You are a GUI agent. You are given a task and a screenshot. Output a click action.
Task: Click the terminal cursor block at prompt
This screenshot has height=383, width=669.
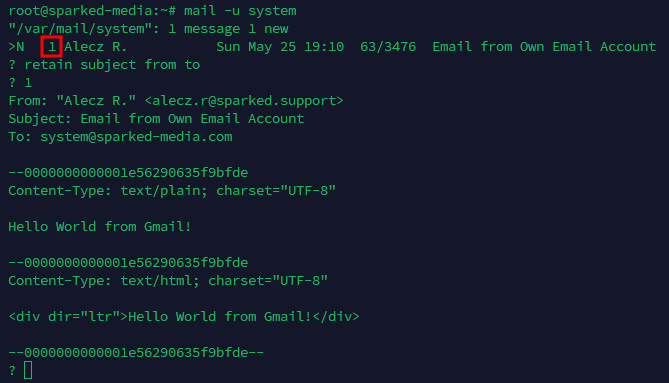(x=28, y=370)
